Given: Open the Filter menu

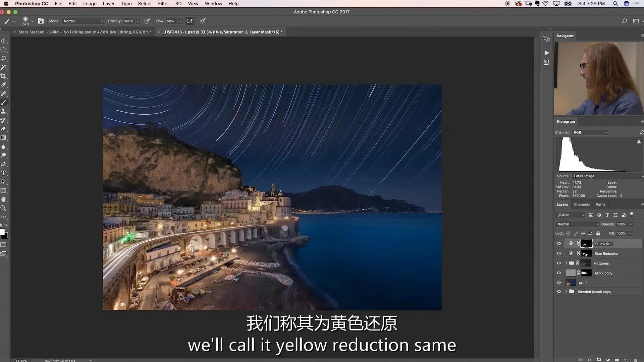Looking at the screenshot, I should tap(163, 4).
